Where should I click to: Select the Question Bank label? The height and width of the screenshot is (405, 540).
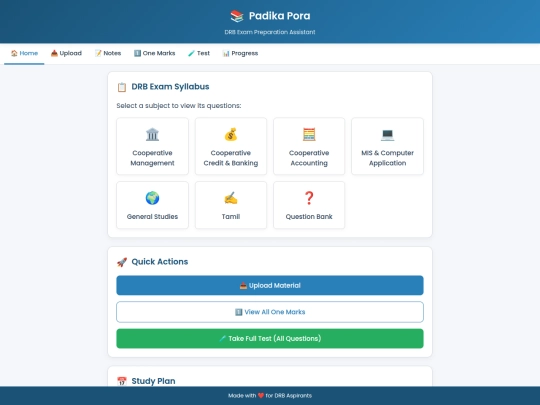click(309, 217)
